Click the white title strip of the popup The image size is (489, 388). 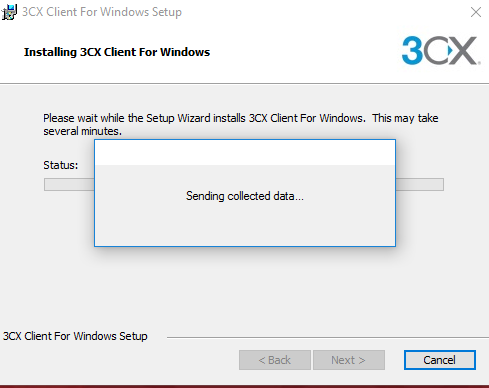(x=245, y=153)
